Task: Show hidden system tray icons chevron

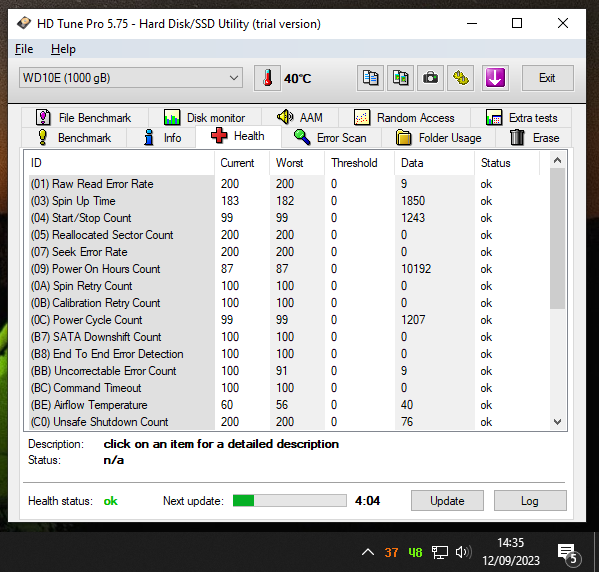Action: [x=368, y=552]
